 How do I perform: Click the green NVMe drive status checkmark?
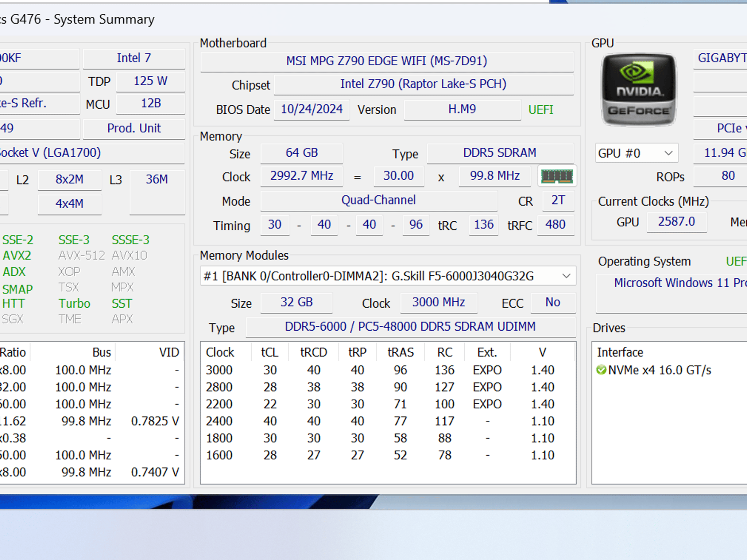point(601,370)
